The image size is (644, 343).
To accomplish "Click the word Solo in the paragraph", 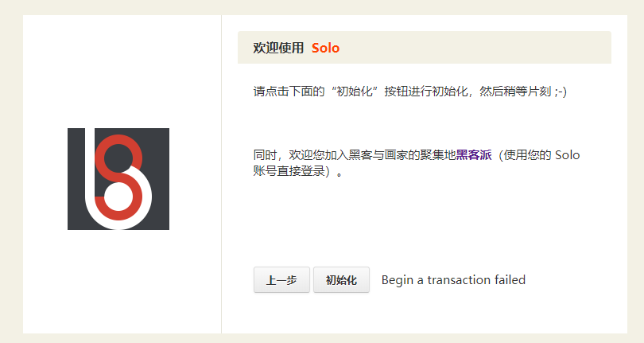I will (x=567, y=155).
